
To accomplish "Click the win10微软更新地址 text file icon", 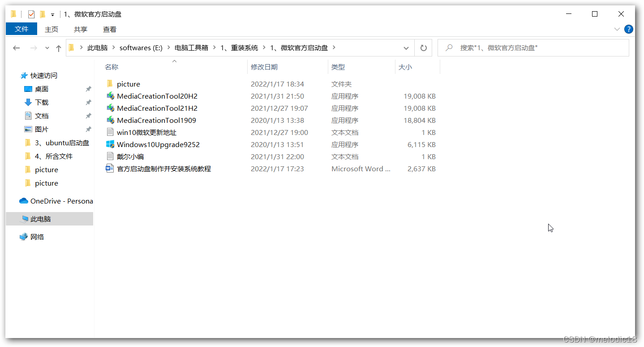I will [110, 132].
